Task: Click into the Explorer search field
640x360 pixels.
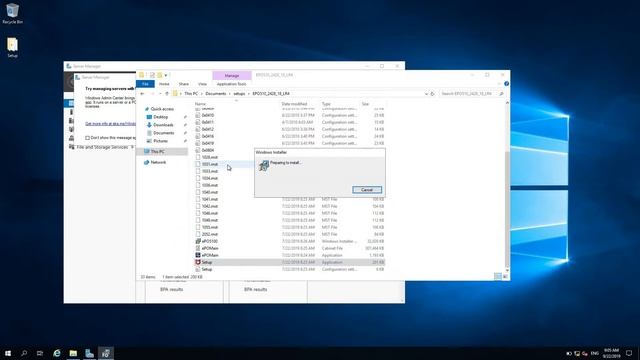Action: coord(469,94)
